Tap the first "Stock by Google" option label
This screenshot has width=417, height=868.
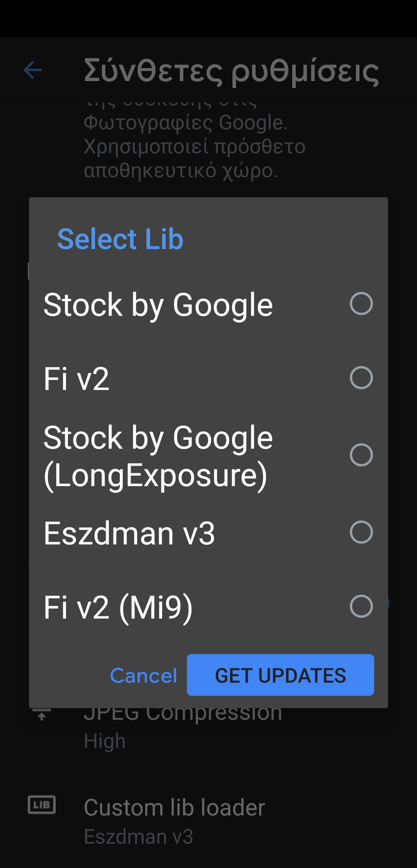[158, 305]
